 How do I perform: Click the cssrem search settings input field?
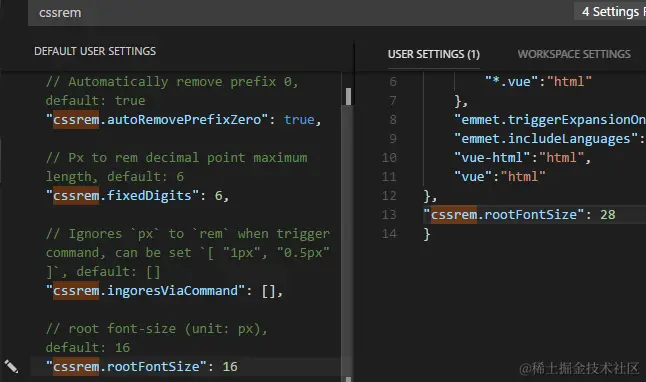(301, 13)
